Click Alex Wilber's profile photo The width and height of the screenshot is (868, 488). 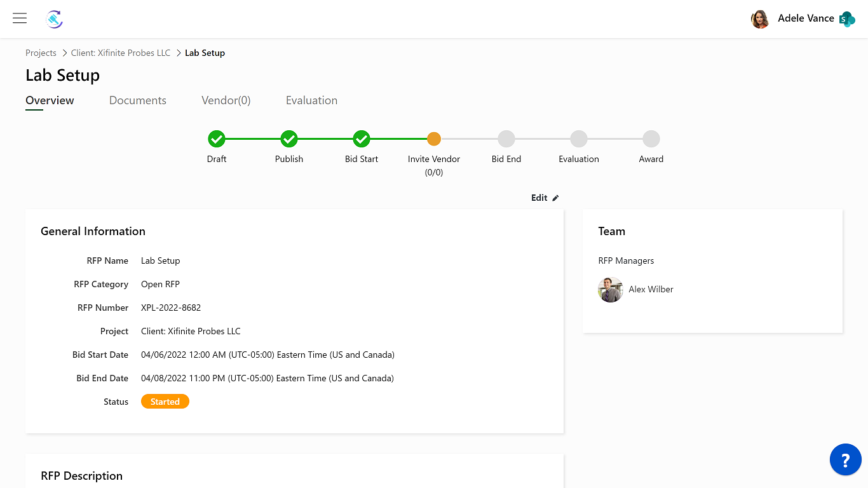pyautogui.click(x=611, y=290)
